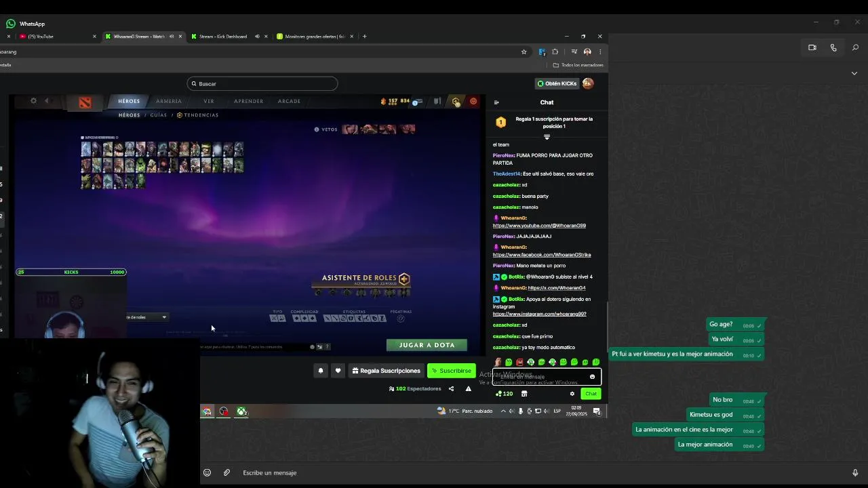
Task: Select message 'Pt fui a ver kimetsu'
Action: click(x=687, y=354)
